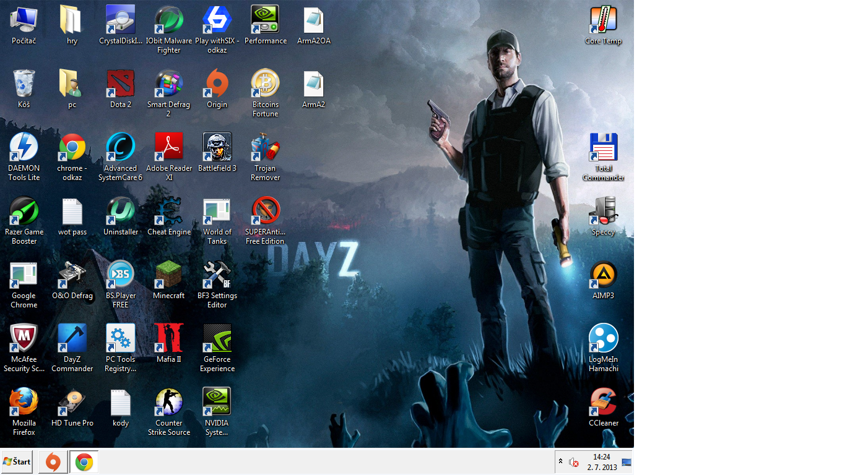Click the ArmA2OA file icon
The height and width of the screenshot is (475, 868).
point(313,25)
